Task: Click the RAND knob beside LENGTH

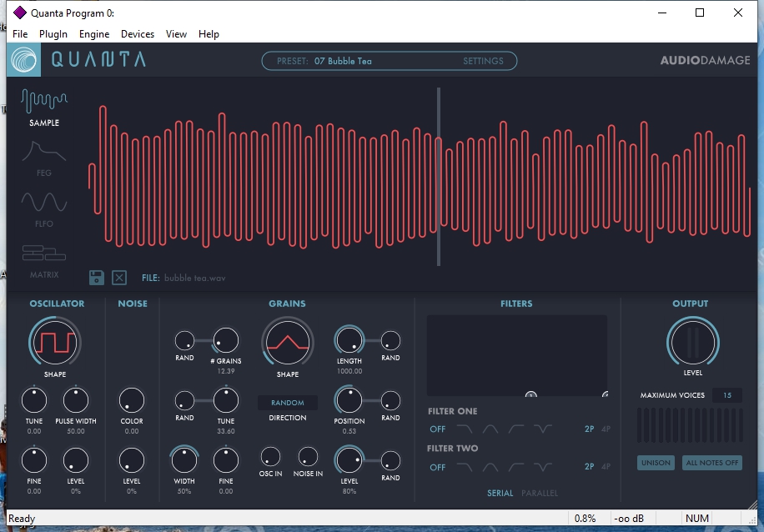Action: point(390,340)
